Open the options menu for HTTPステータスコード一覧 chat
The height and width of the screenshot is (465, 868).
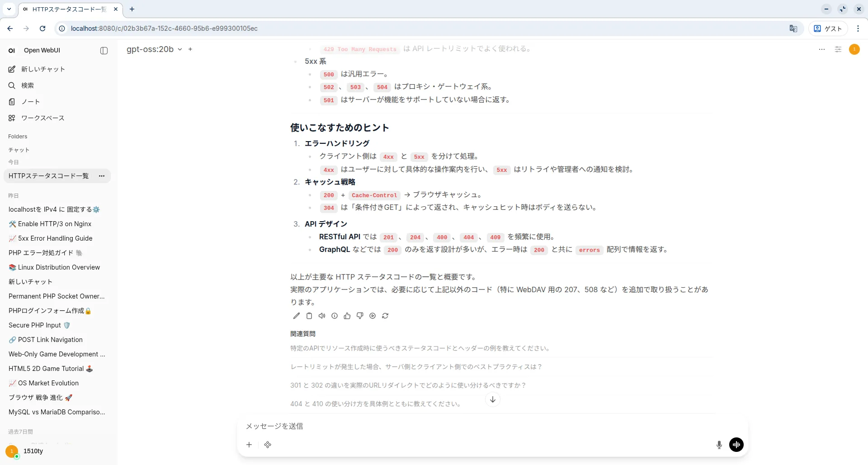pos(102,176)
